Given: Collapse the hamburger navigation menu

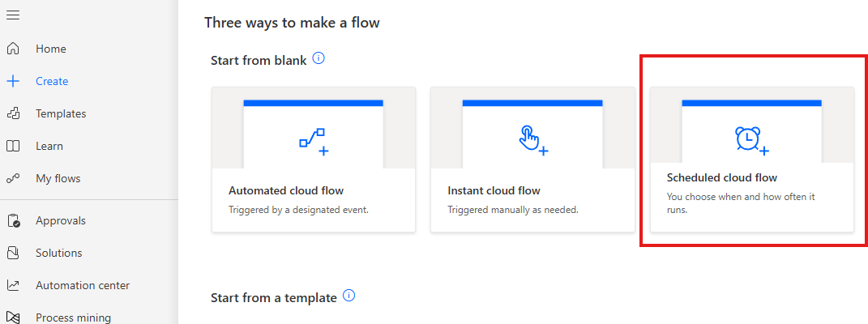Looking at the screenshot, I should [x=13, y=15].
